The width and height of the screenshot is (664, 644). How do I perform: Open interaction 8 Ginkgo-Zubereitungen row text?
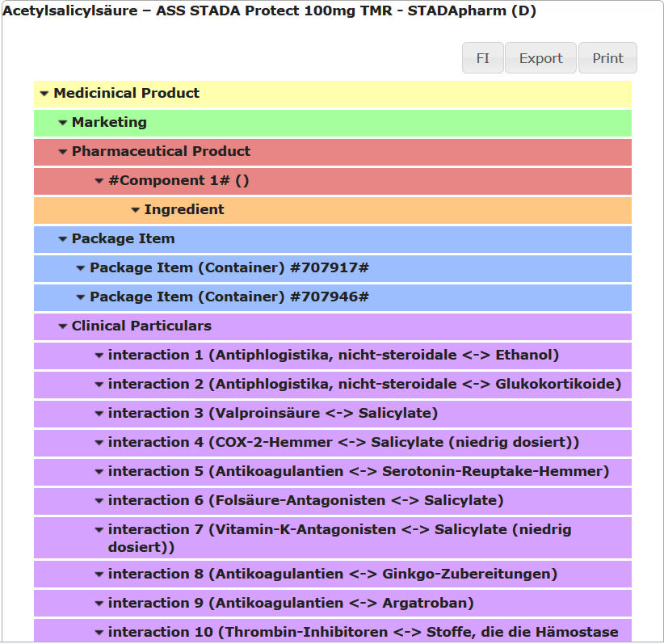(x=333, y=574)
